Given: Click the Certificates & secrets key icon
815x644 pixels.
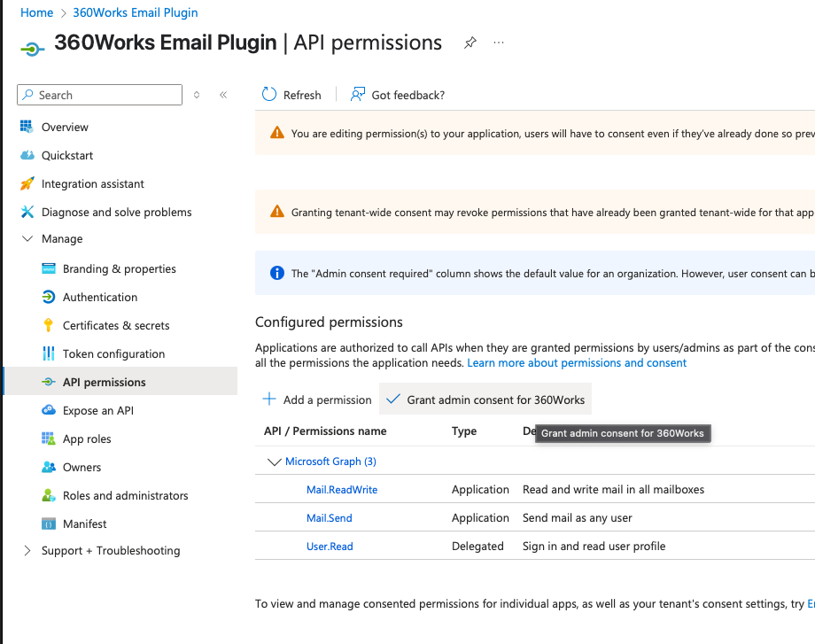Looking at the screenshot, I should pyautogui.click(x=49, y=325).
